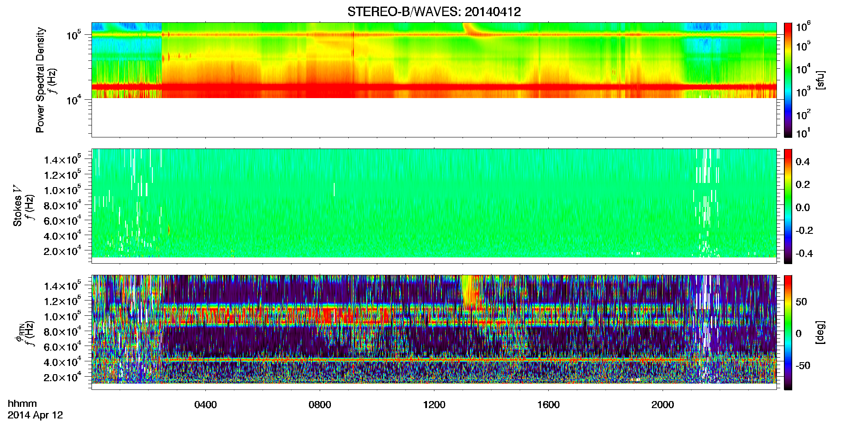Viewport: 868px width, 447px height.
Task: Select the 0400 time axis label
Action: (205, 405)
